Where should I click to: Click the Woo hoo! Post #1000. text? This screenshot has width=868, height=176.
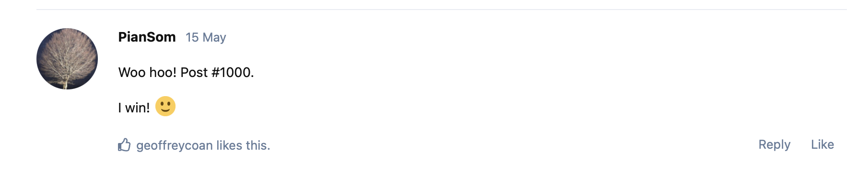pos(186,72)
